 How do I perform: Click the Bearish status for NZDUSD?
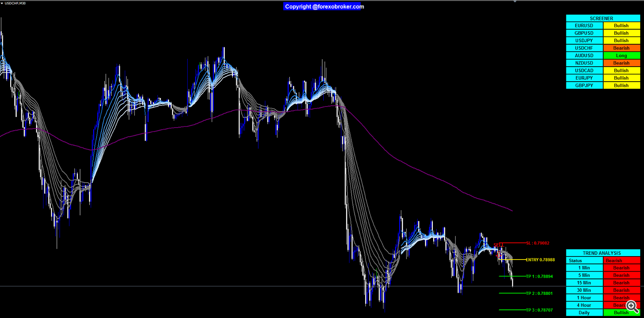tap(622, 63)
